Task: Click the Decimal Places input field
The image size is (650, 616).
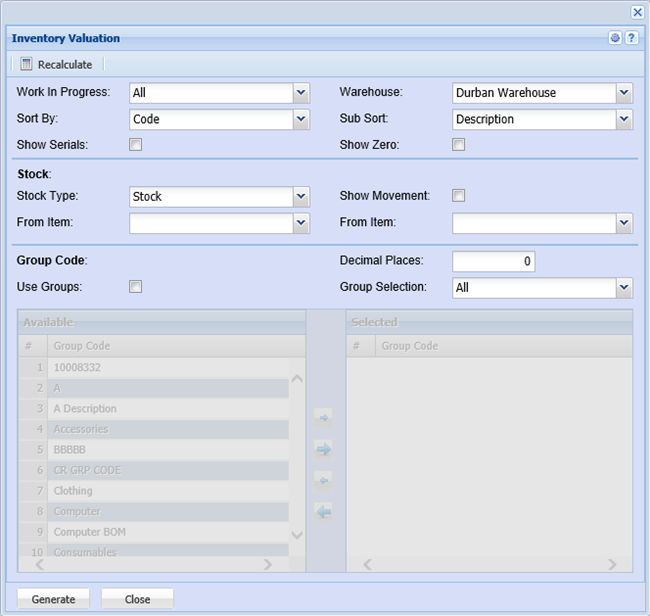Action: click(x=493, y=262)
